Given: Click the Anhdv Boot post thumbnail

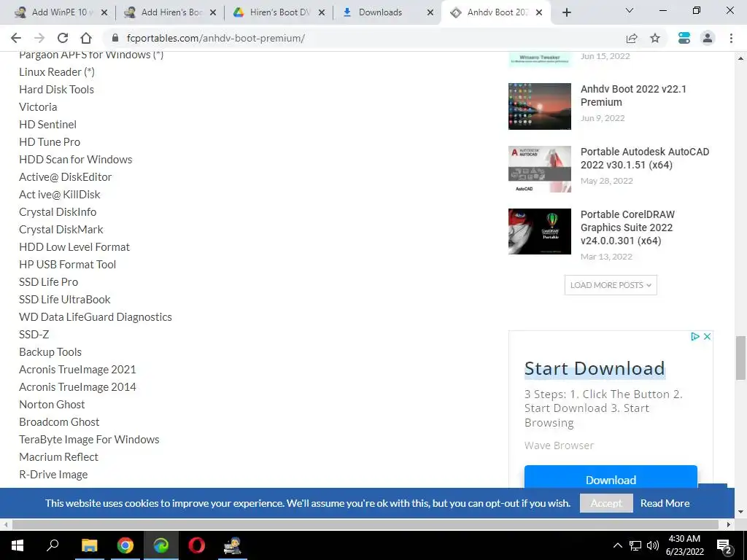Looking at the screenshot, I should [x=539, y=106].
